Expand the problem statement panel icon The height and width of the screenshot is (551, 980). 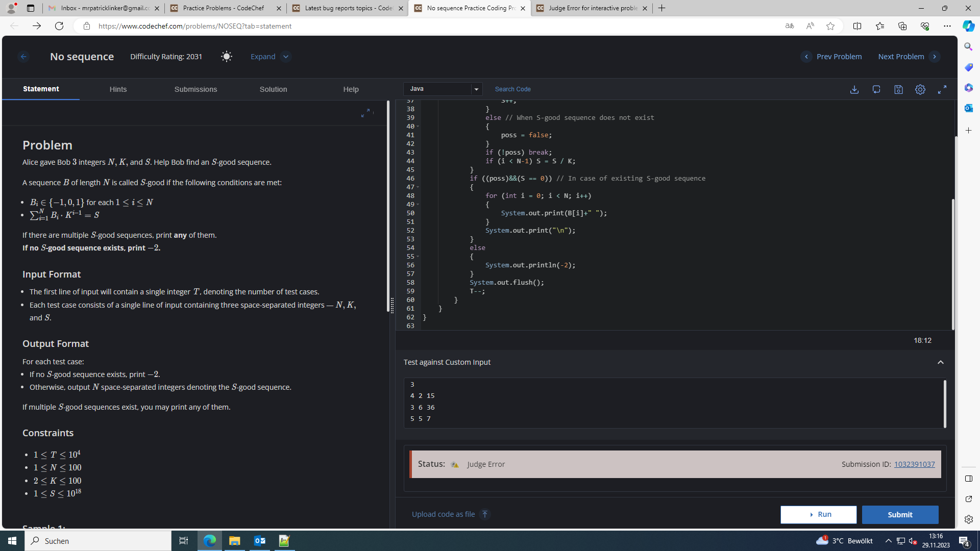click(365, 113)
